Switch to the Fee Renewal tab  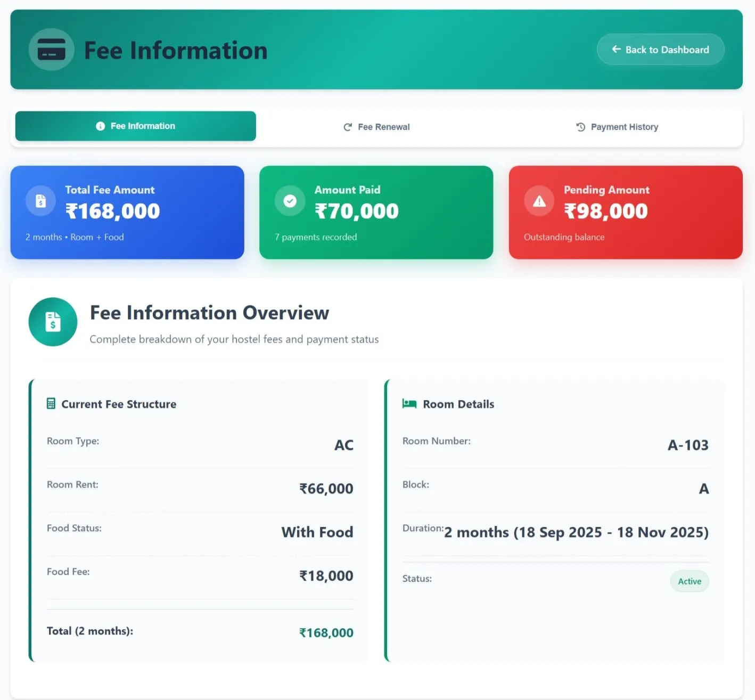[x=376, y=127]
